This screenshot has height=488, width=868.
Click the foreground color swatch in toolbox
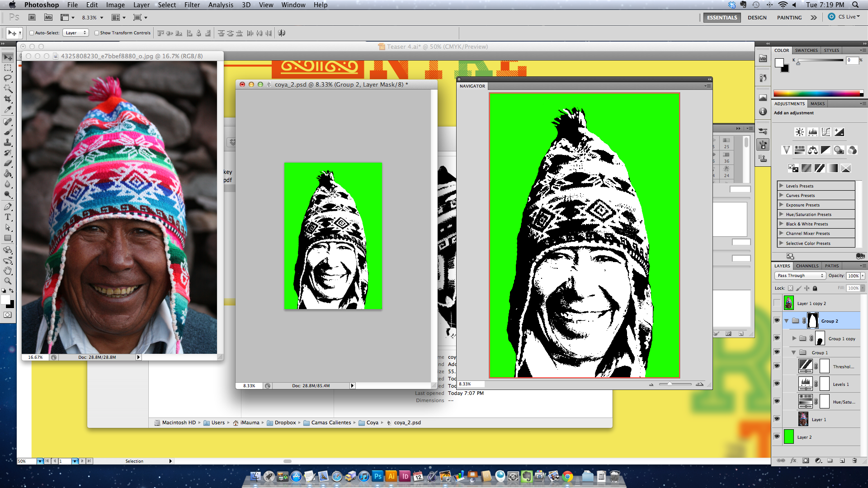click(x=5, y=300)
